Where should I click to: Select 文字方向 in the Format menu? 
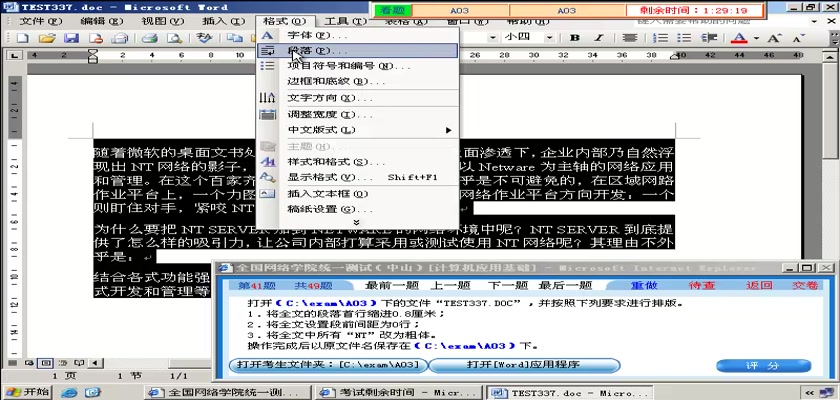(x=358, y=99)
